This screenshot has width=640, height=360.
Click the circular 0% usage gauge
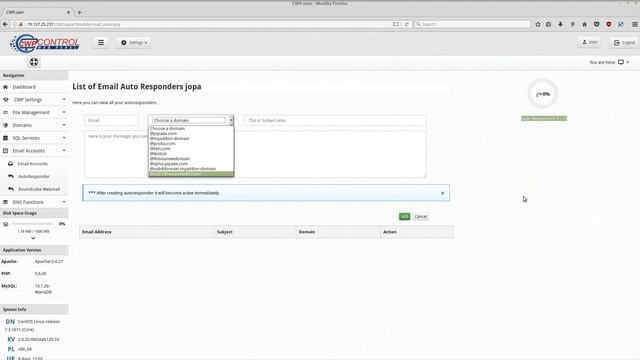click(542, 93)
